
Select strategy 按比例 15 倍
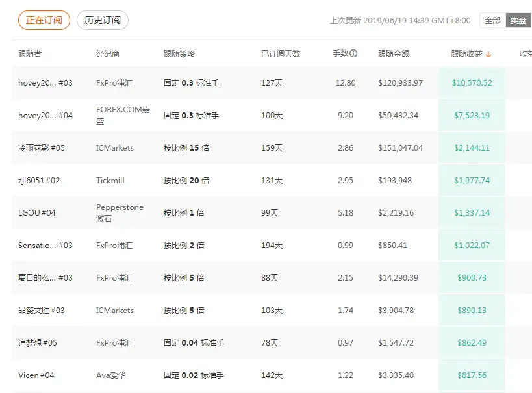point(186,148)
